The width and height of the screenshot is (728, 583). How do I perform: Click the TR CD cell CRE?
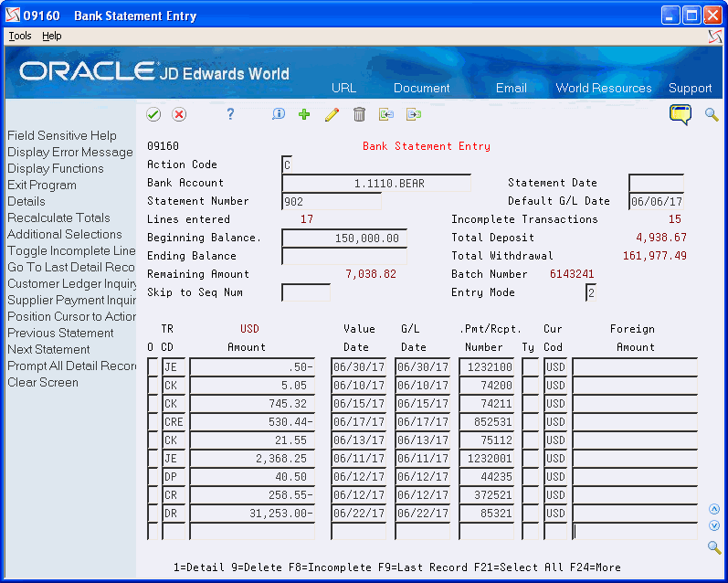coord(174,422)
